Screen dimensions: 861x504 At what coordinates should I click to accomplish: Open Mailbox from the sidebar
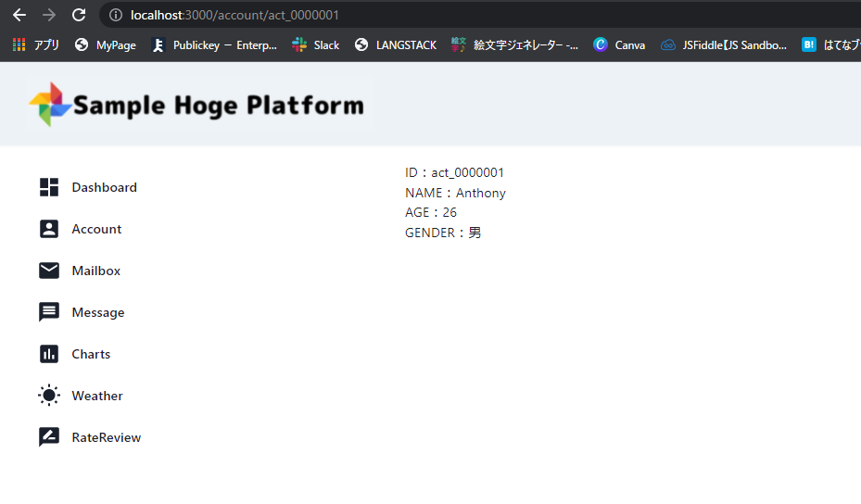point(96,271)
